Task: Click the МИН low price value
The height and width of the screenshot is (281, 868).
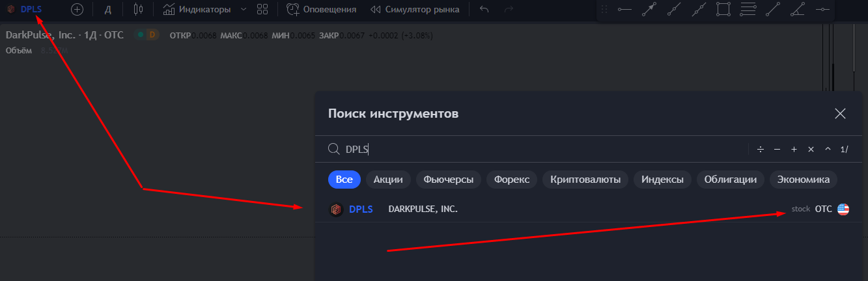Action: pyautogui.click(x=303, y=35)
